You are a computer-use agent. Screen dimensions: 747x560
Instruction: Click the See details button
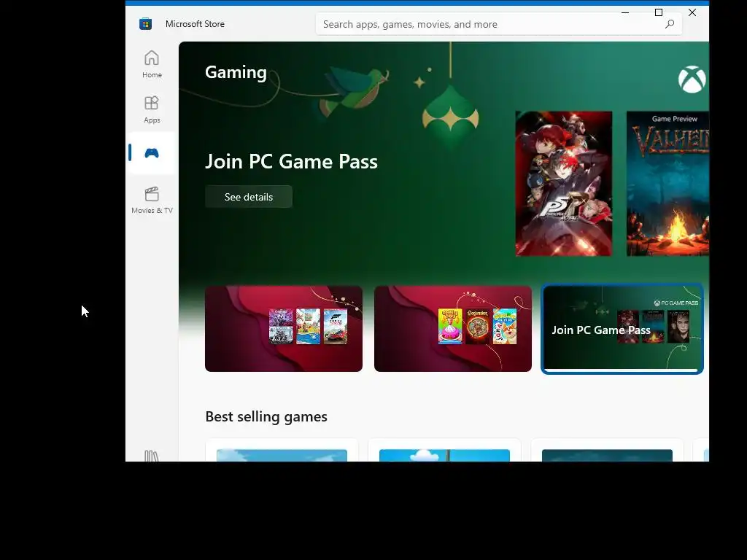(x=249, y=197)
